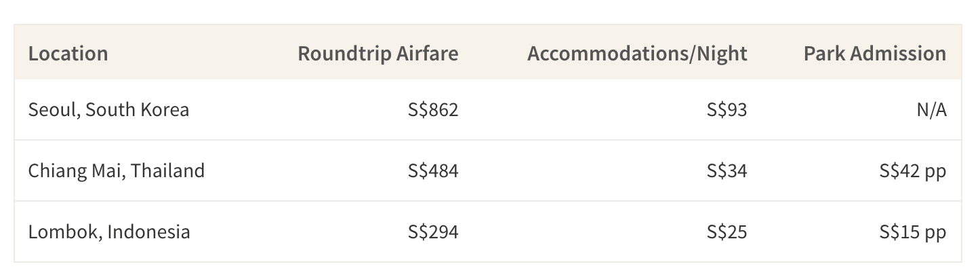This screenshot has width=980, height=277.
Task: Click the Accommodations/Night column header
Action: pyautogui.click(x=637, y=54)
